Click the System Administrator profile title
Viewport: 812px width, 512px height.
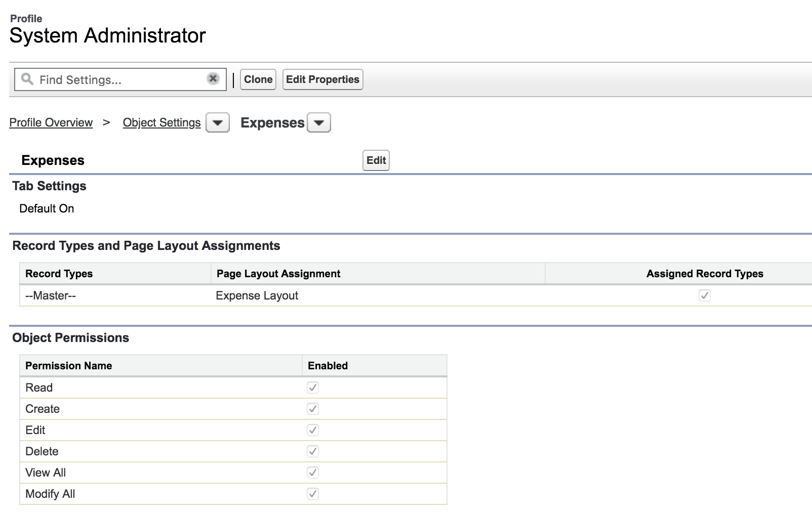tap(107, 35)
